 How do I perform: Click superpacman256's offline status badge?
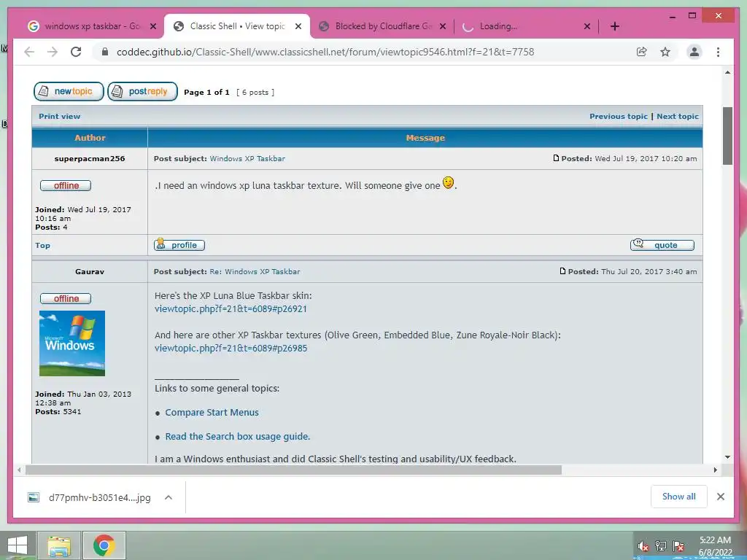tap(66, 186)
